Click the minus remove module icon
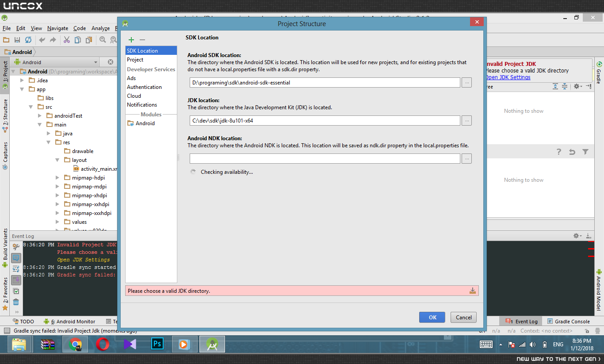The width and height of the screenshot is (604, 364). pyautogui.click(x=142, y=40)
